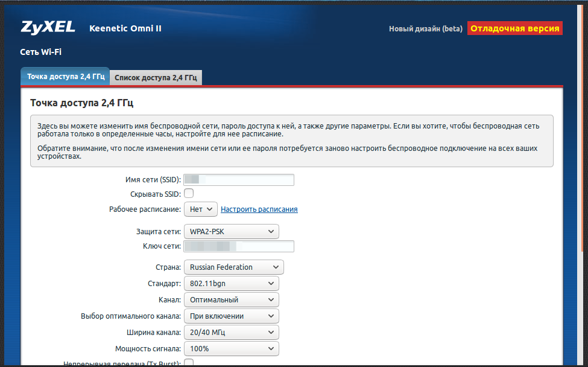Click the Имя сети (SSID) label
The width and height of the screenshot is (588, 367).
click(x=153, y=180)
